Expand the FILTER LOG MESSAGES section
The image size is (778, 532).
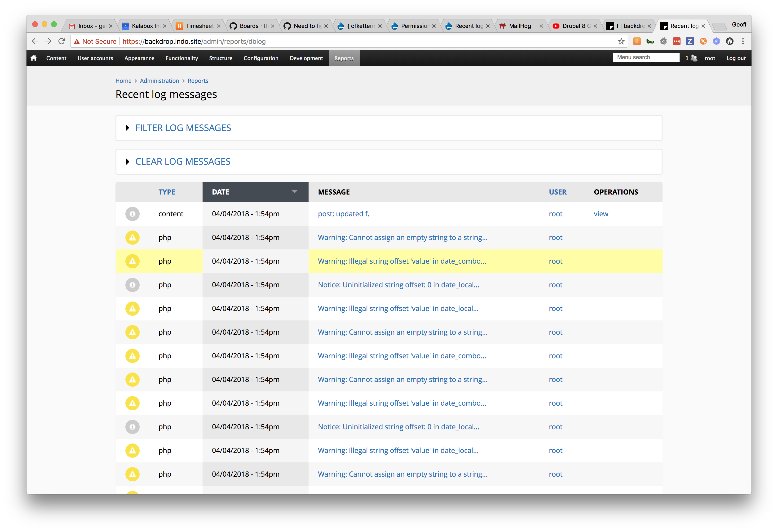point(183,128)
